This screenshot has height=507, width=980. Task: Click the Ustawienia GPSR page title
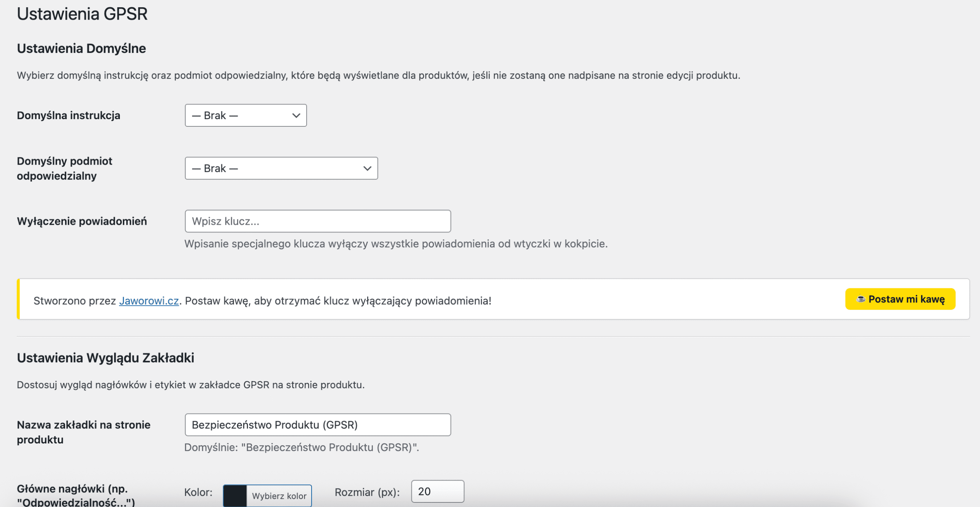[82, 14]
